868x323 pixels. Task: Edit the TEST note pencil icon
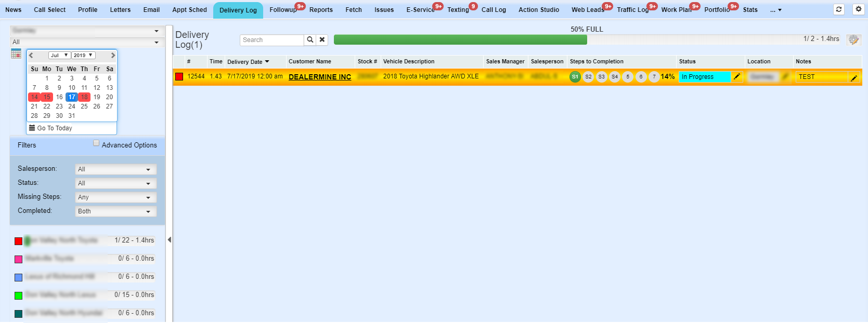tap(854, 77)
